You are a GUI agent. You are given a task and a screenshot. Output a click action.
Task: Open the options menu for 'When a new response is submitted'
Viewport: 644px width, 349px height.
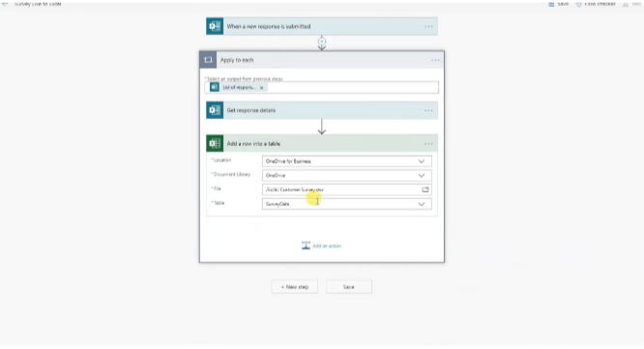(x=428, y=27)
